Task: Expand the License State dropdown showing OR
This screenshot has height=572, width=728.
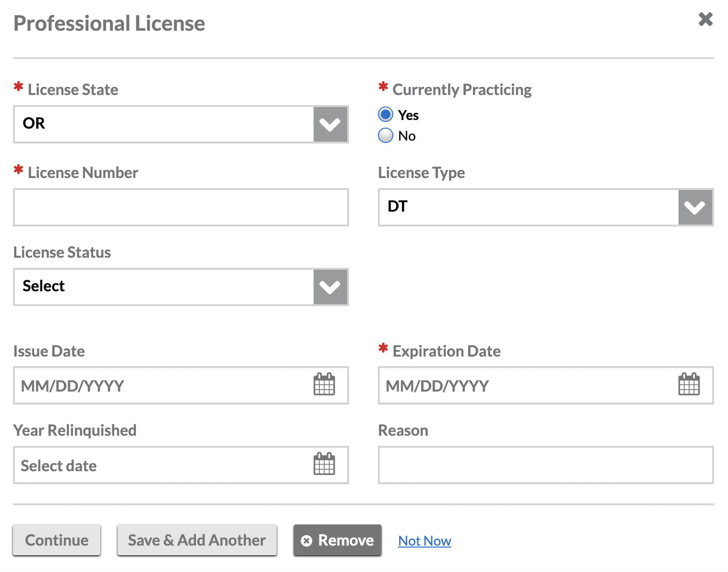Action: click(x=163, y=124)
